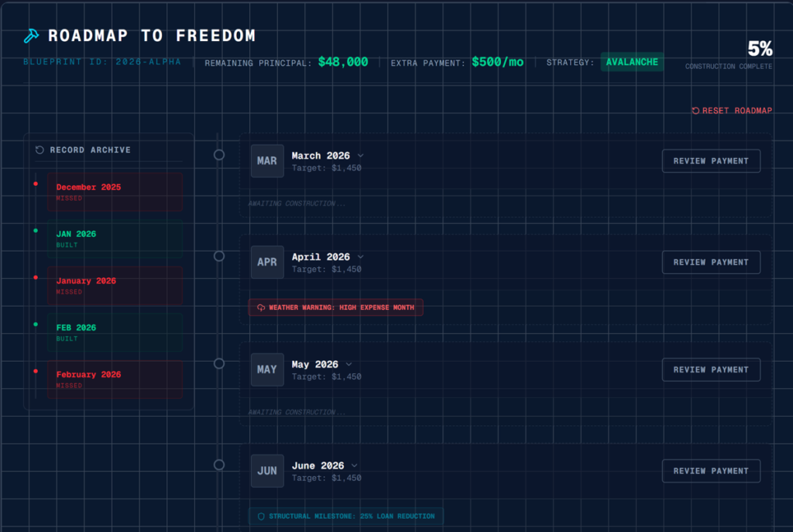Toggle the red status dot beside December 2025
Screen dimensions: 793x532
point(35,183)
